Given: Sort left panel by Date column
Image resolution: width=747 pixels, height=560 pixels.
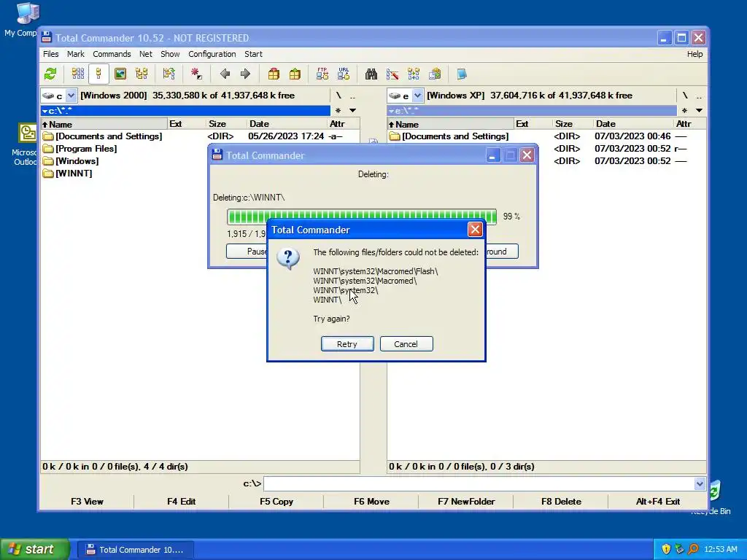Looking at the screenshot, I should pos(287,124).
